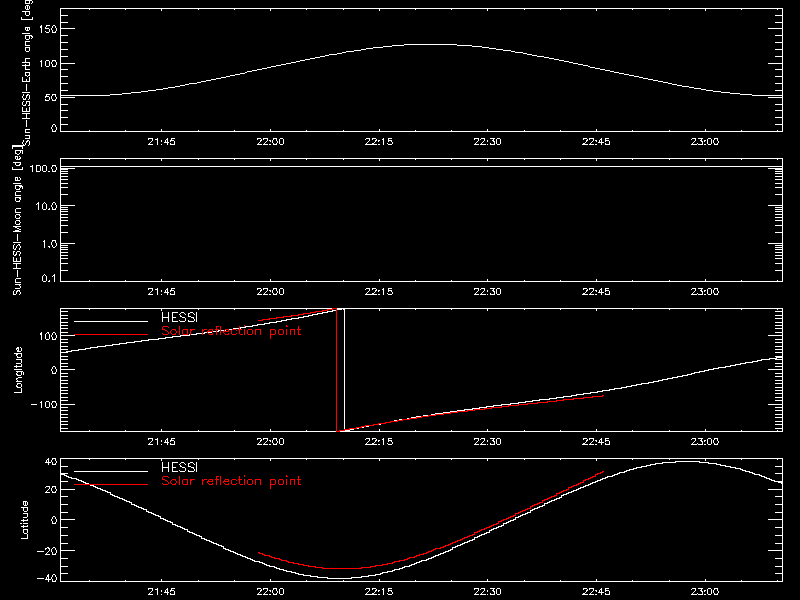The width and height of the screenshot is (800, 600).
Task: Click the -20 tick label on Latitude plot
Action: [x=47, y=551]
